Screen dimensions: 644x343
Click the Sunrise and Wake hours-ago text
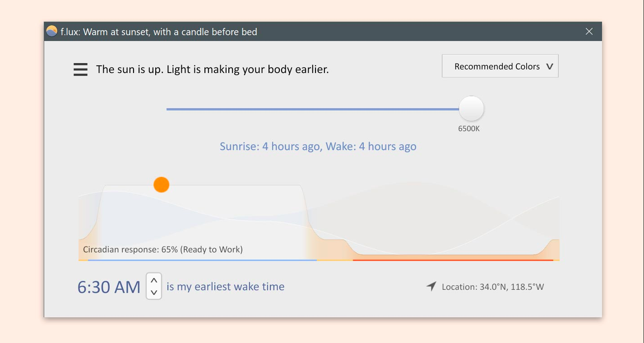pyautogui.click(x=318, y=146)
